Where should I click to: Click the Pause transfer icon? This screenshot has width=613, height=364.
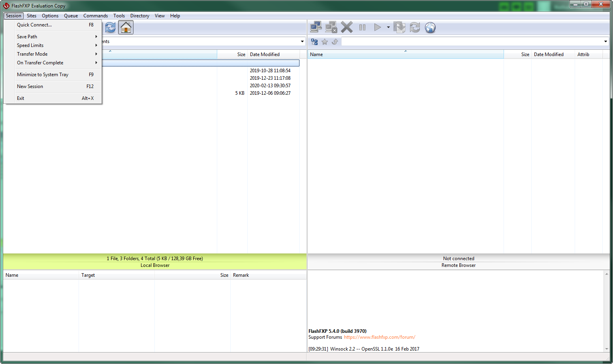362,27
